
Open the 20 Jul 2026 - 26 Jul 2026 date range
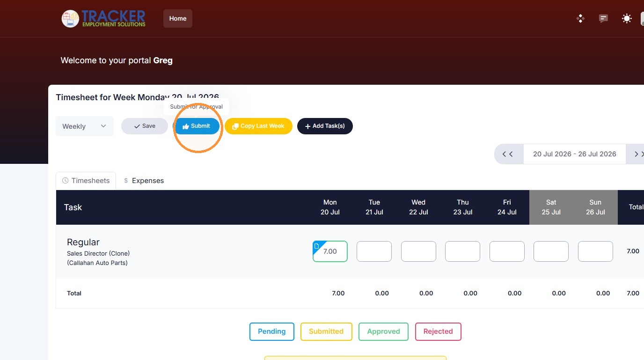pos(575,154)
